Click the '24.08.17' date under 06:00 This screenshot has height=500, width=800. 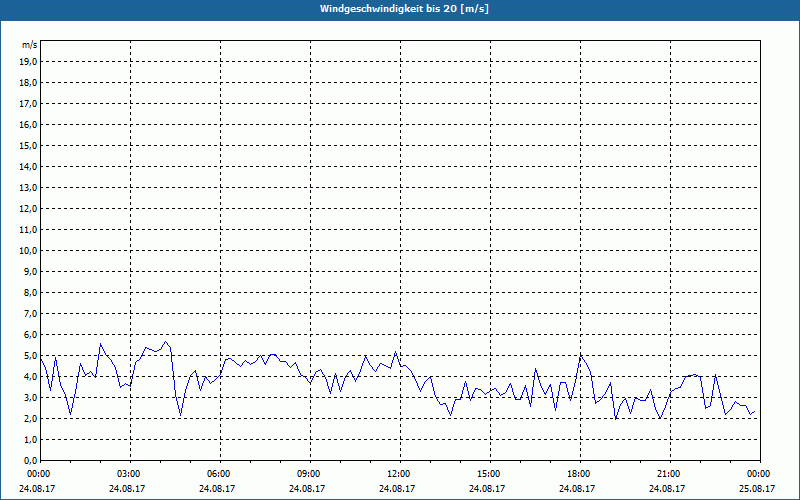[217, 488]
